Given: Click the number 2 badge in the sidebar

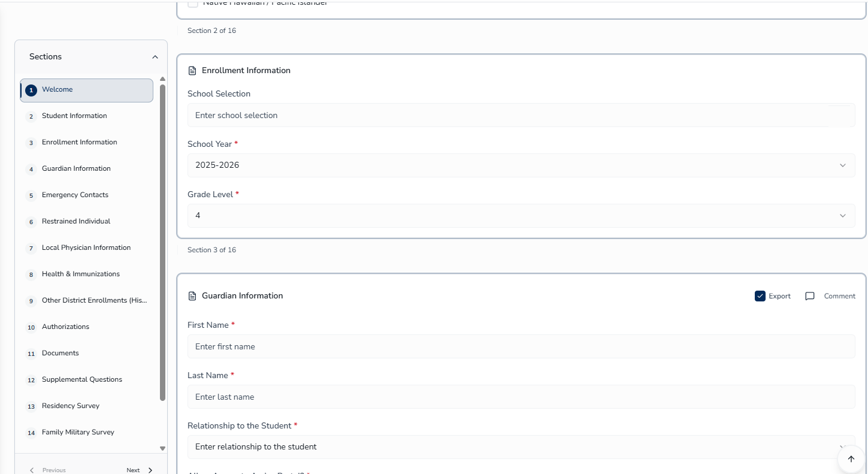Looking at the screenshot, I should point(31,117).
